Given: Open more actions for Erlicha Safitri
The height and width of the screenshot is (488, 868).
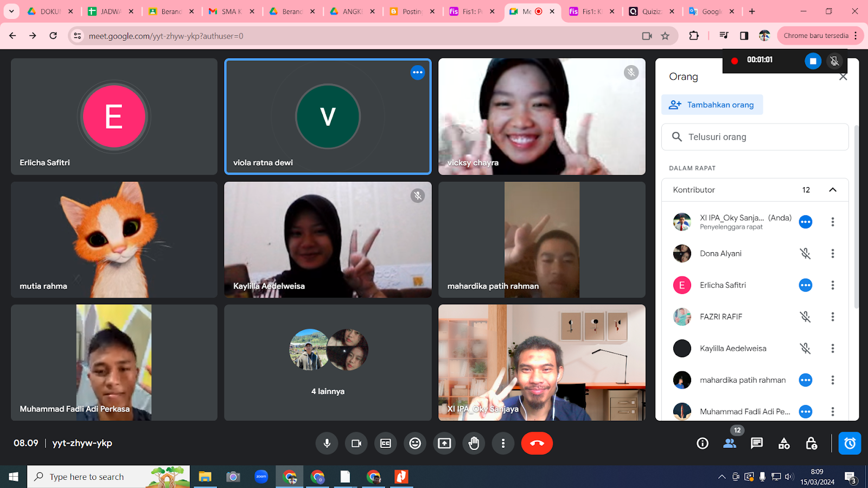Looking at the screenshot, I should tap(833, 285).
